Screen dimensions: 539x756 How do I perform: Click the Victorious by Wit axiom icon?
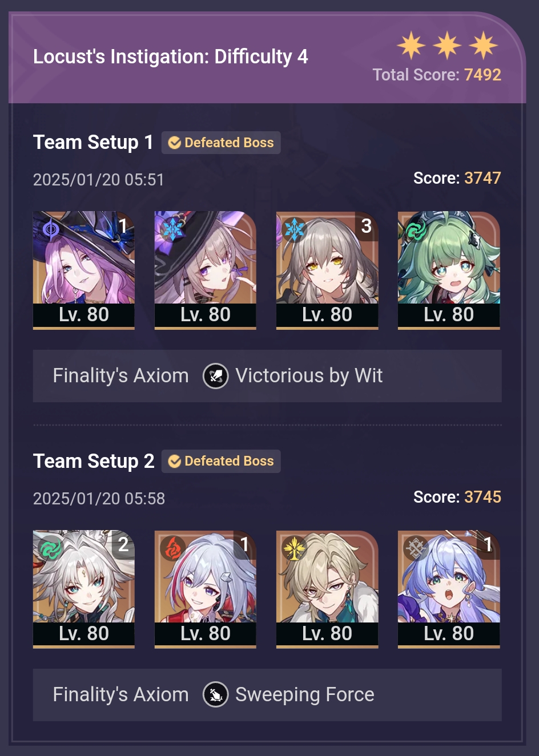[x=216, y=376]
